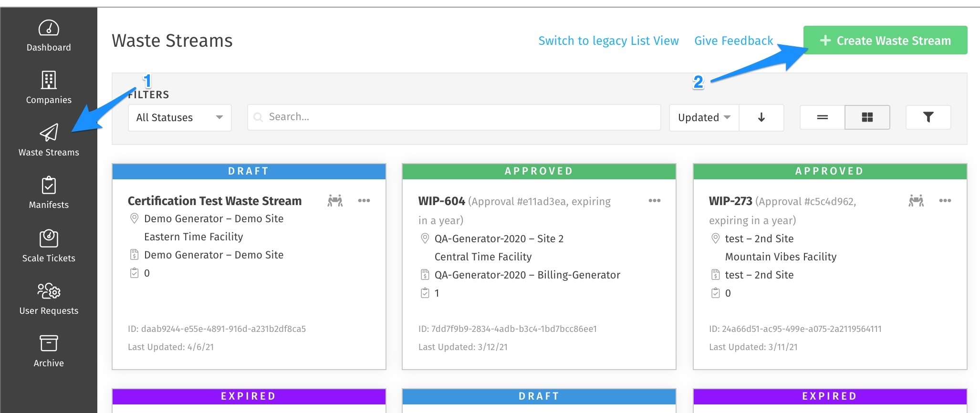Click handshake icon on WIP-273 card
The width and height of the screenshot is (980, 413).
coord(916,201)
